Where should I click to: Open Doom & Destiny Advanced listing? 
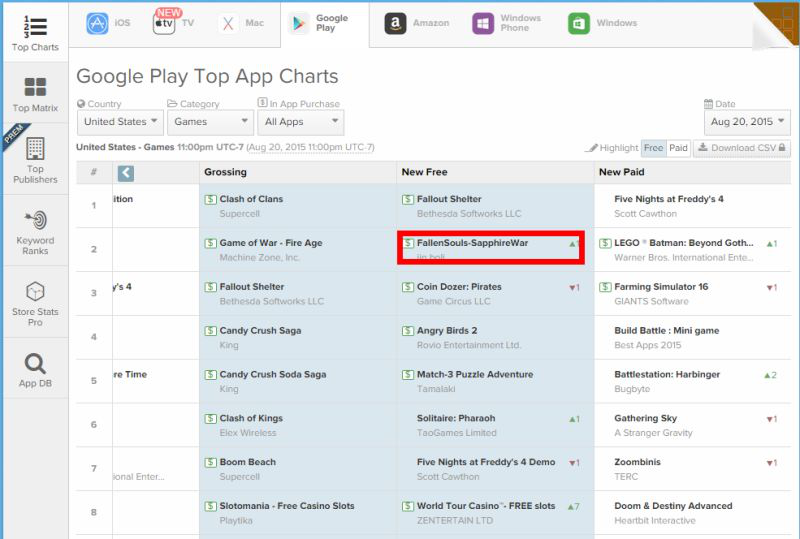tap(673, 506)
